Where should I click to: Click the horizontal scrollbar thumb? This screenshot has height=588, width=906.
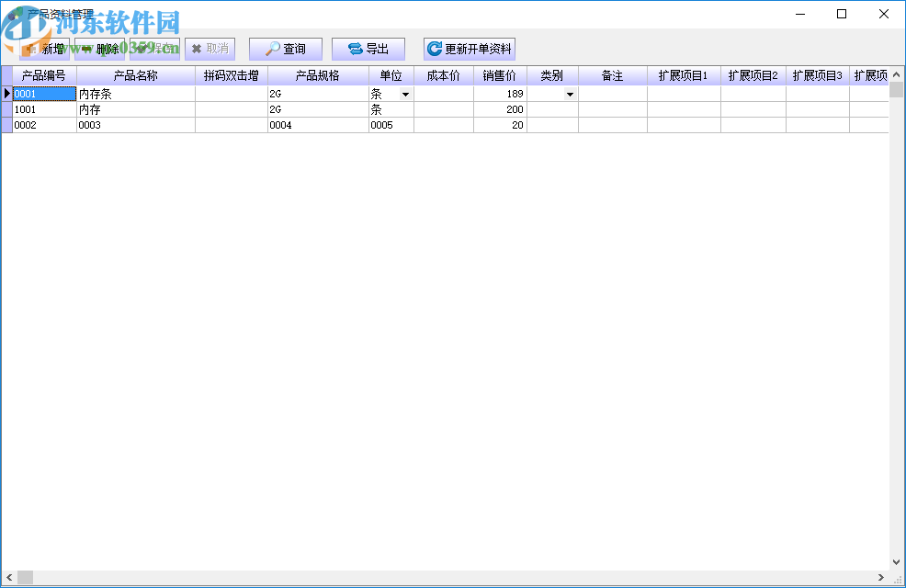pyautogui.click(x=25, y=577)
